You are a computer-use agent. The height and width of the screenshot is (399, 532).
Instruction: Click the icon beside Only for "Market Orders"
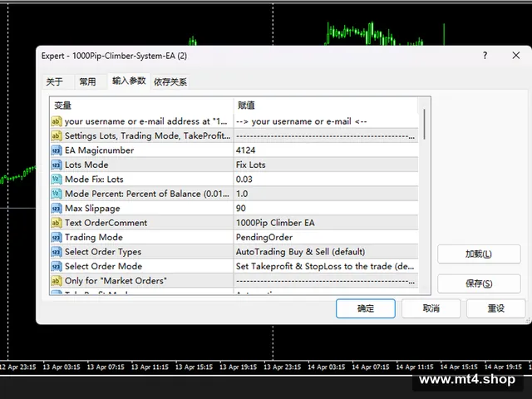tap(57, 281)
